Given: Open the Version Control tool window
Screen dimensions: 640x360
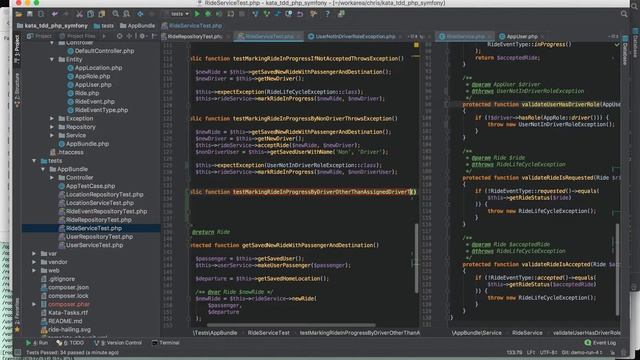Looking at the screenshot, I should tap(118, 343).
